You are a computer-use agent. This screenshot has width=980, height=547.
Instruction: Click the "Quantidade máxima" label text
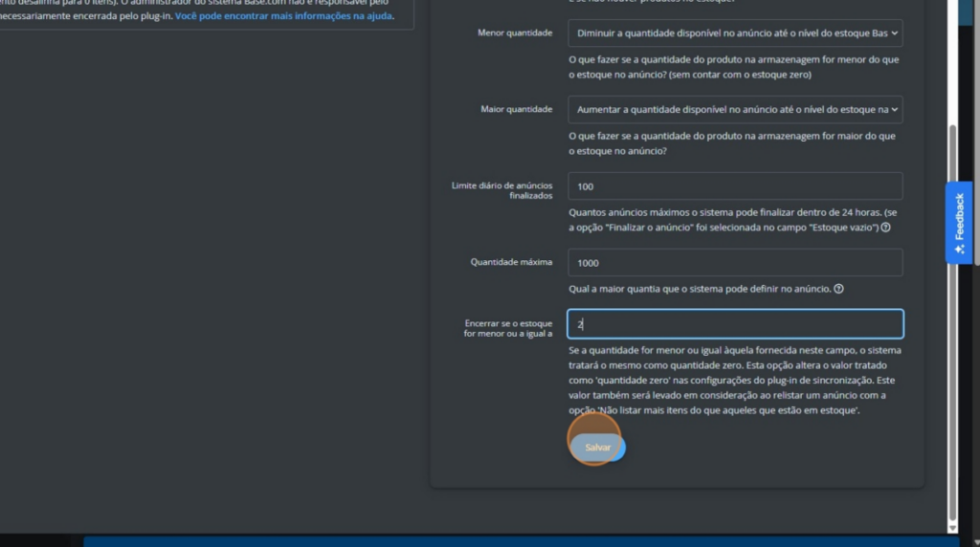coord(511,262)
